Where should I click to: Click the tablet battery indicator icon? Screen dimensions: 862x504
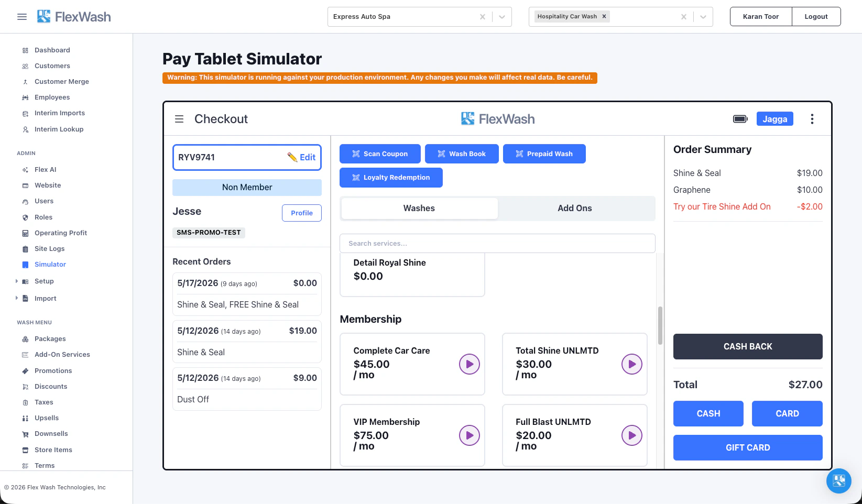pos(740,119)
